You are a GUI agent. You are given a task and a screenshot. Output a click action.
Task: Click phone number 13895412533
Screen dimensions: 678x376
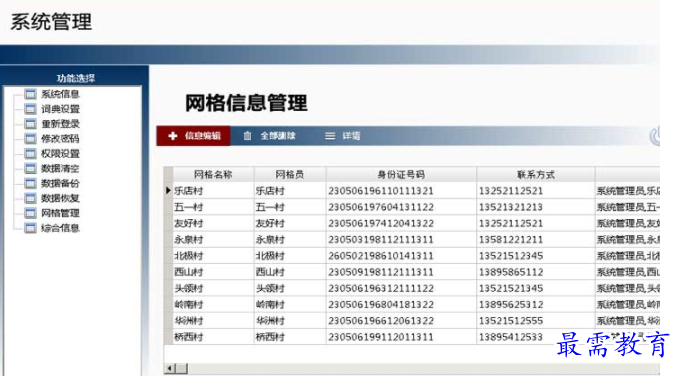(511, 337)
